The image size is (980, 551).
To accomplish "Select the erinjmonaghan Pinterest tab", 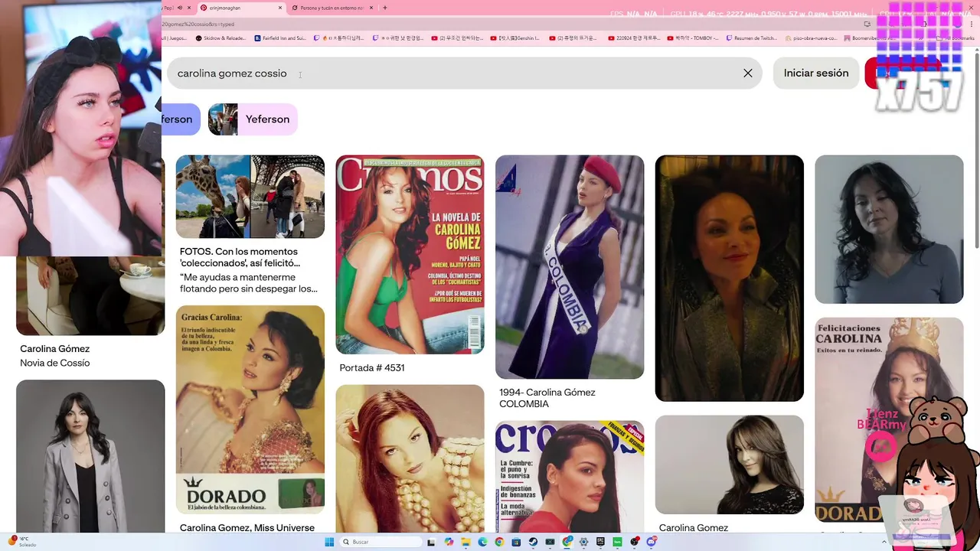I will [x=241, y=8].
